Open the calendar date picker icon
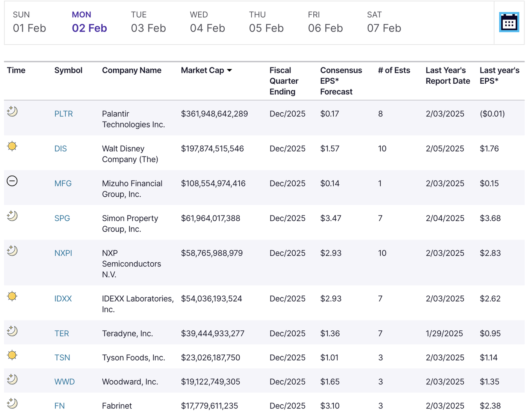 coord(509,23)
